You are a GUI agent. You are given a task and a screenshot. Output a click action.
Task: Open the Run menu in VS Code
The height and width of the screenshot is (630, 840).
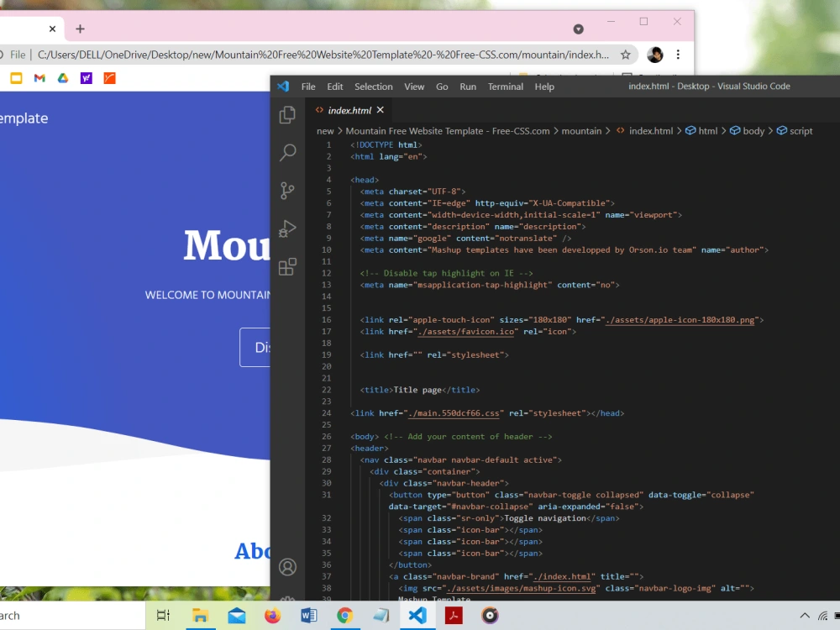click(468, 87)
